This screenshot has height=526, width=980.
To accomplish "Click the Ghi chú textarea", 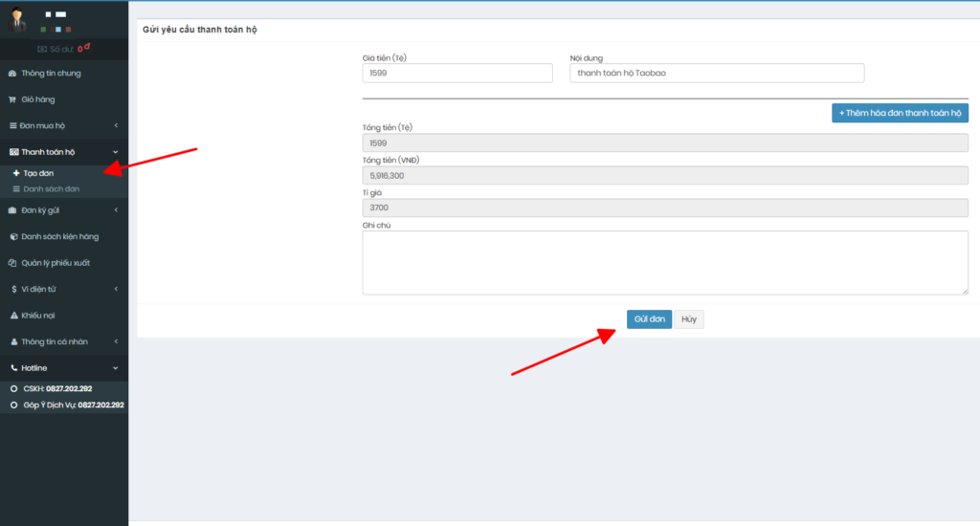I will [x=666, y=262].
